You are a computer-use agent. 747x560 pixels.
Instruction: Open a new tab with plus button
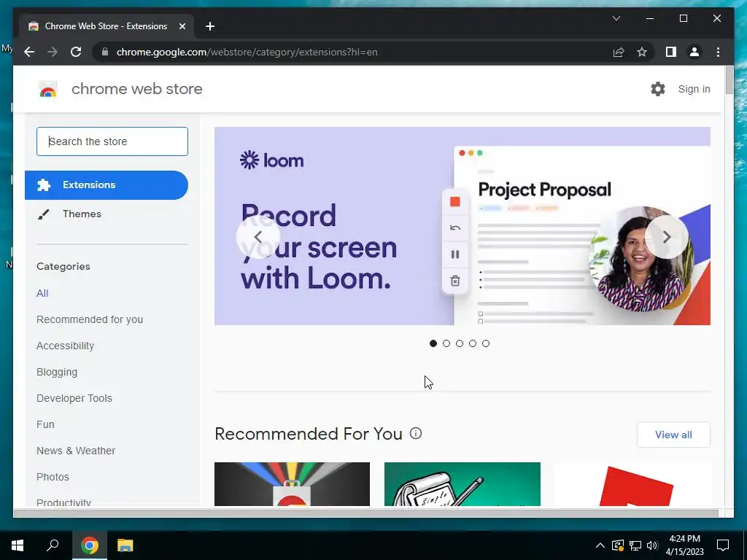[210, 26]
